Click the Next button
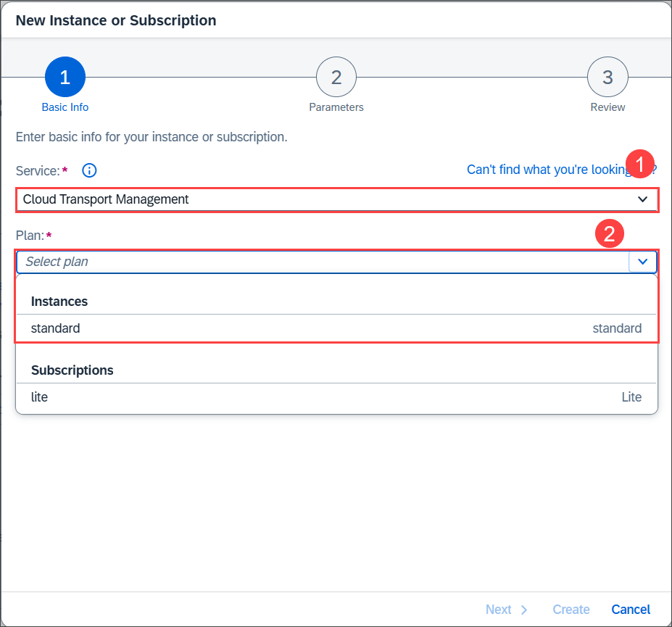This screenshot has height=627, width=672. (506, 610)
